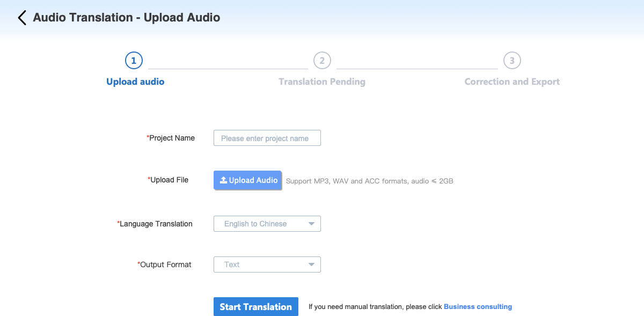Click the Start Translation button
The height and width of the screenshot is (316, 644).
256,307
